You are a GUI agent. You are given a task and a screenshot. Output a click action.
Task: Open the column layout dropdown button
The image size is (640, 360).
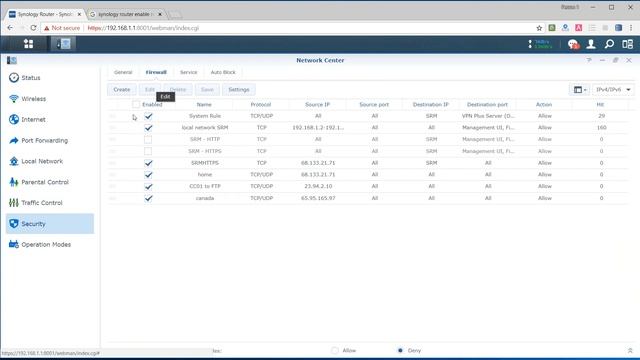[580, 89]
